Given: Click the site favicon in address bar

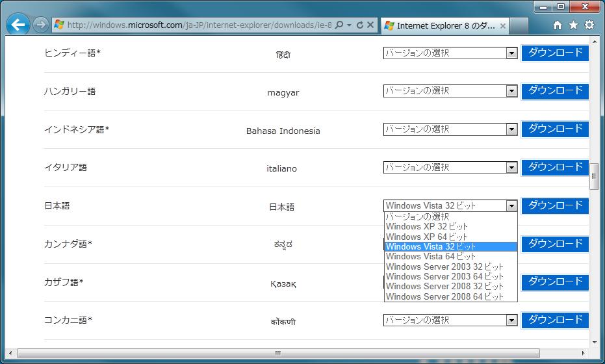Looking at the screenshot, I should pyautogui.click(x=59, y=25).
